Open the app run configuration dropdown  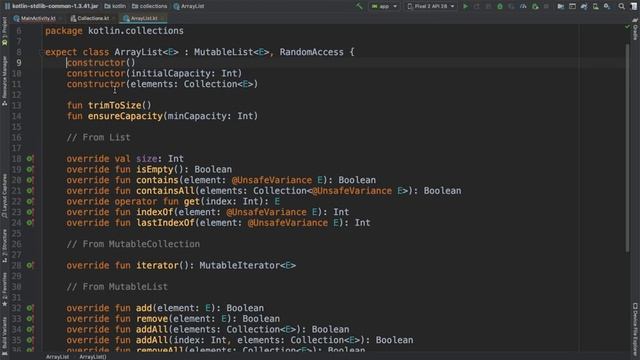click(x=384, y=6)
